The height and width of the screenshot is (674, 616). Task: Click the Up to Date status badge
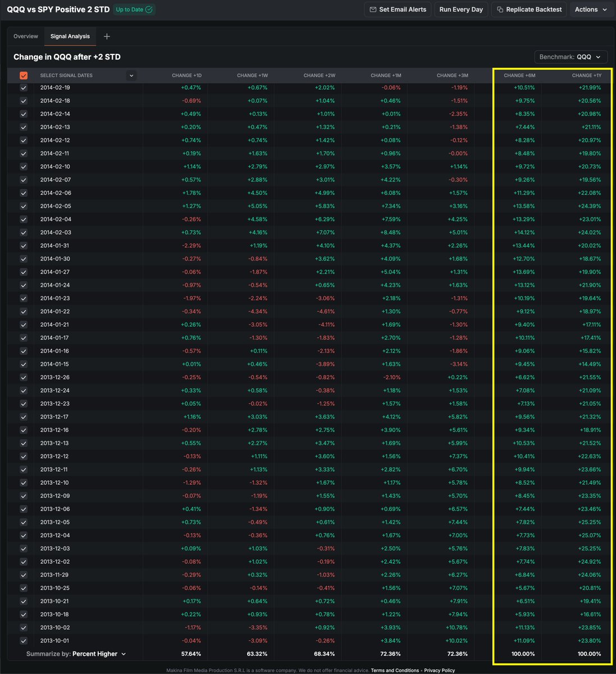(134, 10)
